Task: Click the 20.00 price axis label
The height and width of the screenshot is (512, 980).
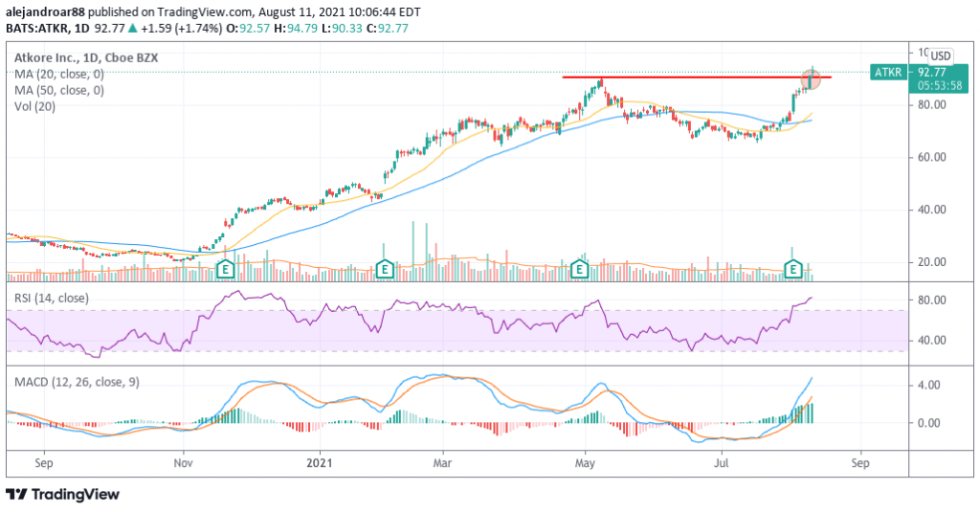Action: coord(931,262)
